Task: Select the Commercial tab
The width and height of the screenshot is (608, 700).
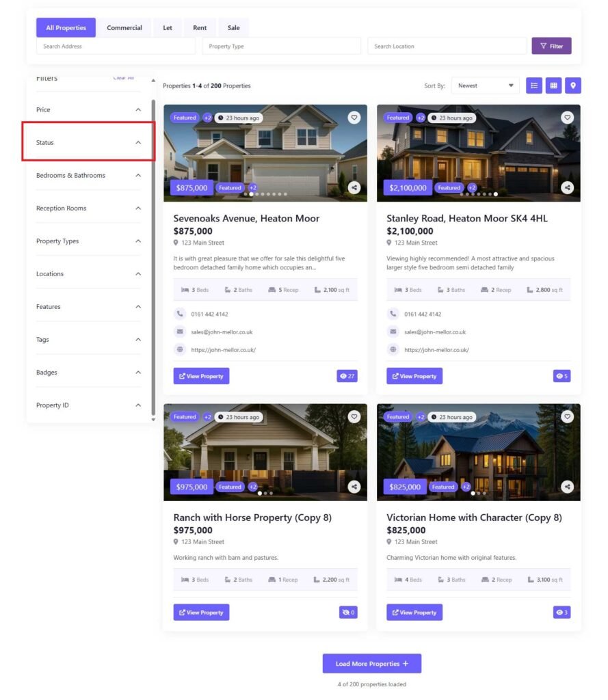Action: click(x=124, y=28)
